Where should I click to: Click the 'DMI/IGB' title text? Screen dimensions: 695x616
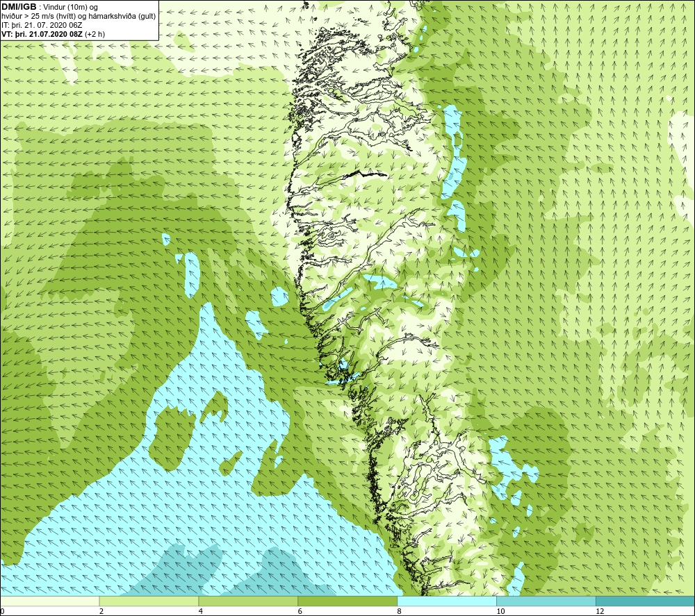pos(19,7)
